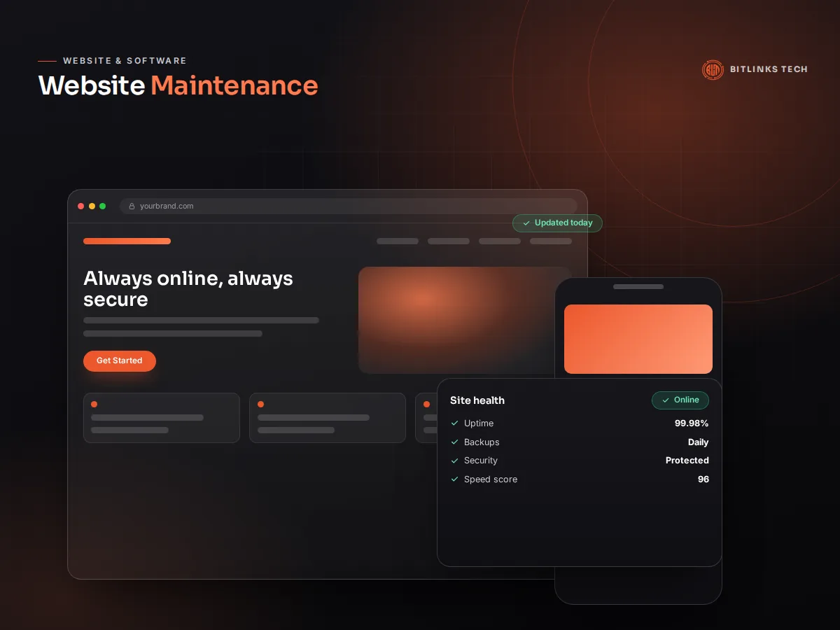Click the yellow minimize window dot

click(x=92, y=206)
